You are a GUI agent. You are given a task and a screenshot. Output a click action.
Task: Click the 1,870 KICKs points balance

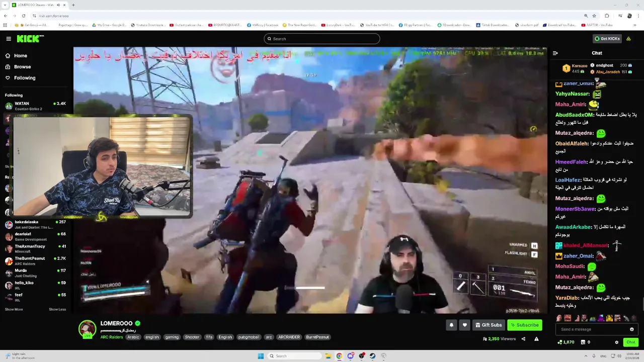(x=567, y=342)
